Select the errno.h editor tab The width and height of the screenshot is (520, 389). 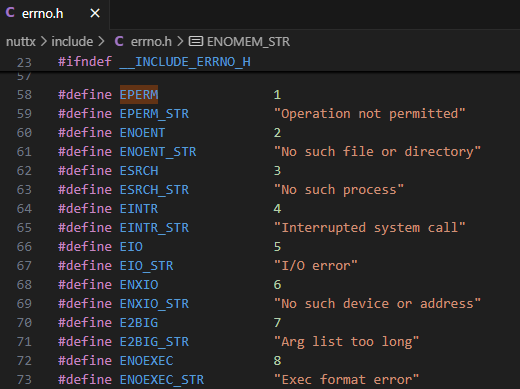[x=54, y=14]
